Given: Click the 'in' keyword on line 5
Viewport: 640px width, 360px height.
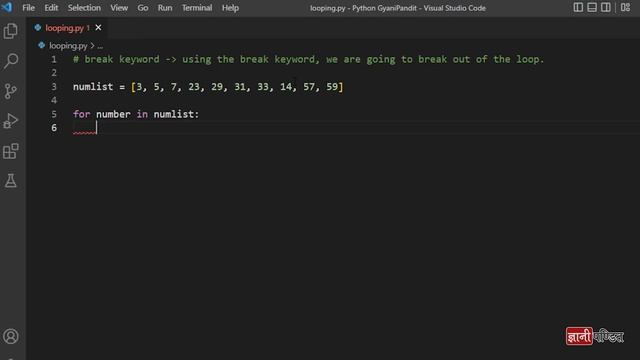Looking at the screenshot, I should (142, 114).
